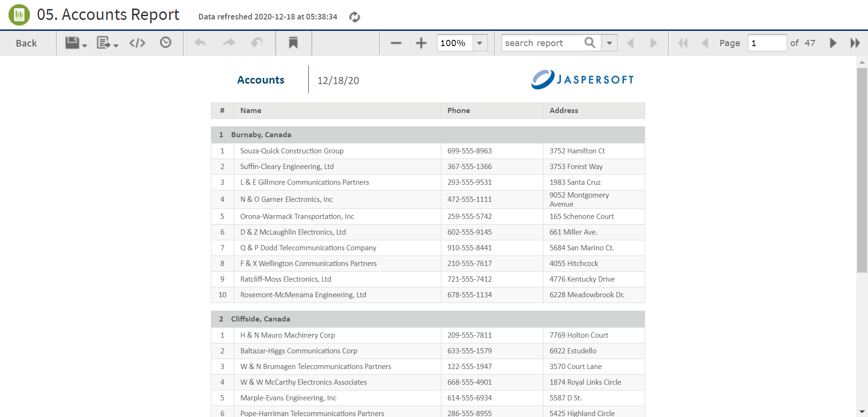The width and height of the screenshot is (868, 417).
Task: Click the scrollbar up arrow
Action: point(862,62)
